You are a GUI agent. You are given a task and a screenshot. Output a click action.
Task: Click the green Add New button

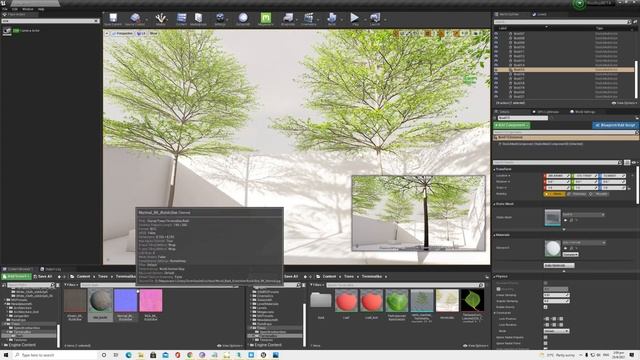(16, 276)
